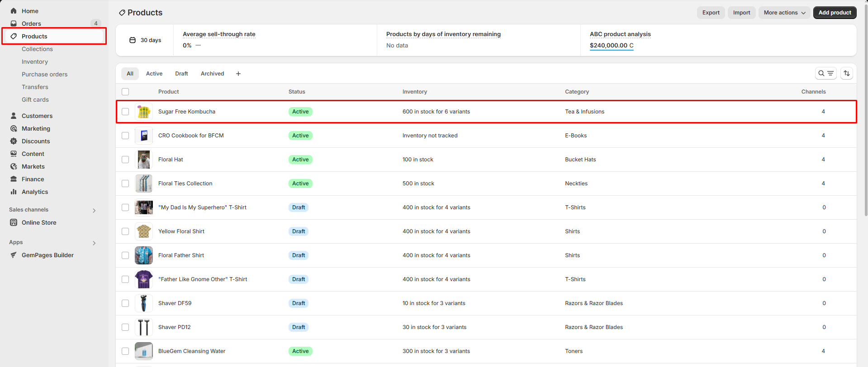
Task: Go to Analytics in the sidebar
Action: (35, 192)
